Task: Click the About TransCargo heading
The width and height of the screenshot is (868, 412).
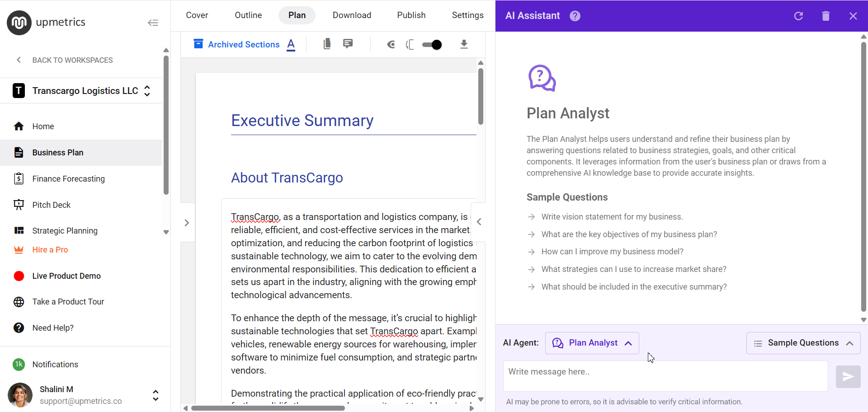Action: (x=287, y=178)
